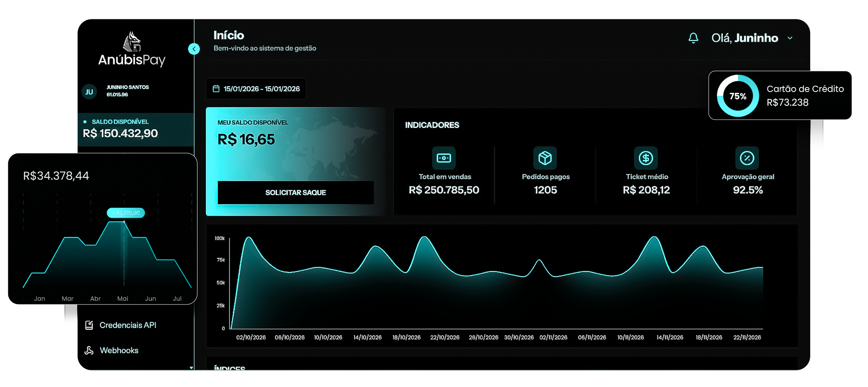Click the notification bell icon

(x=693, y=38)
